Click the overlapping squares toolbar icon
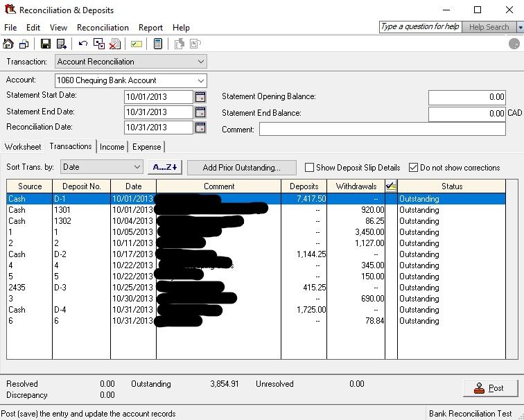Screen dimensions: 524x420 click(x=99, y=44)
